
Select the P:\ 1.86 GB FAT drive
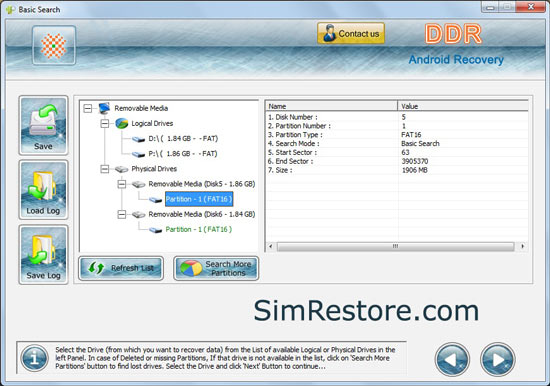tap(183, 154)
